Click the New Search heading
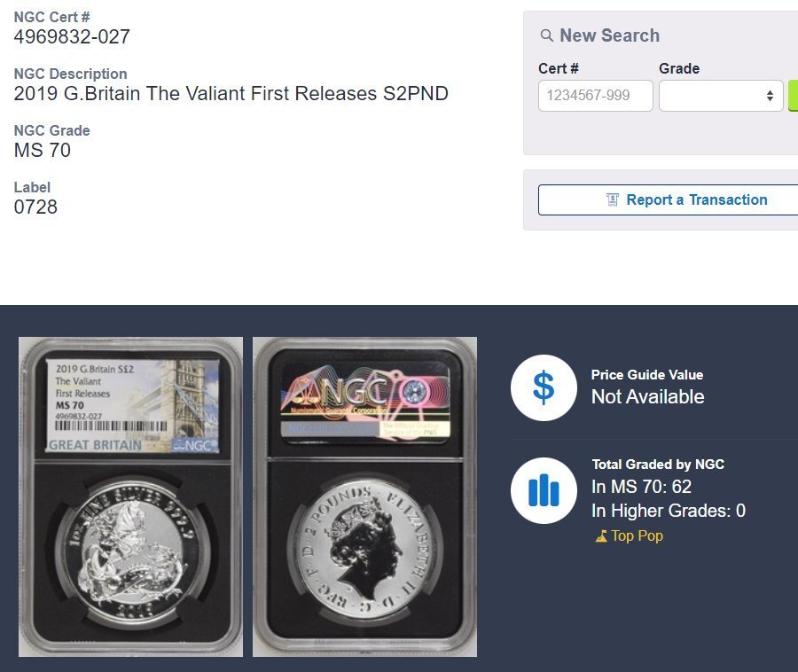Image resolution: width=798 pixels, height=672 pixels. tap(610, 35)
